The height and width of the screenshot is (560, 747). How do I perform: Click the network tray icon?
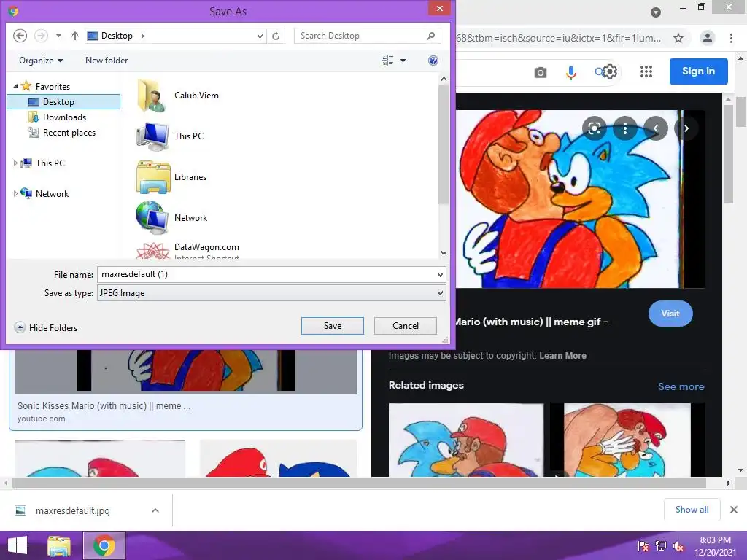click(661, 546)
